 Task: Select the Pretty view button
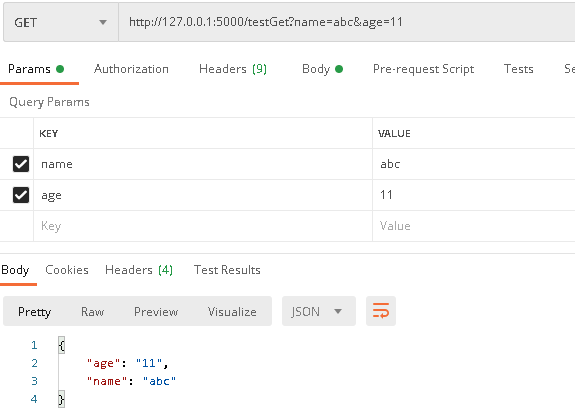(x=34, y=312)
